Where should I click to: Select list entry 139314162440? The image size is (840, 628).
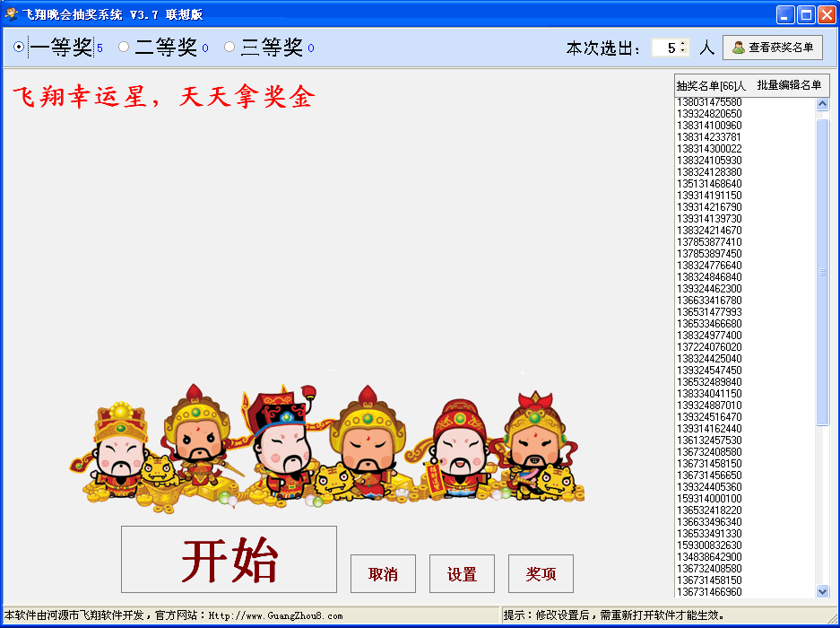(x=709, y=429)
